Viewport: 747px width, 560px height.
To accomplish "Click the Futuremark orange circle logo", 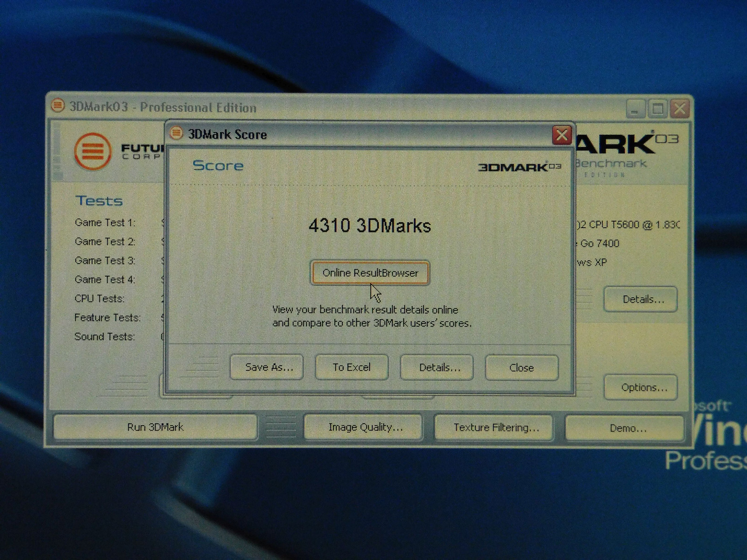I will 93,151.
